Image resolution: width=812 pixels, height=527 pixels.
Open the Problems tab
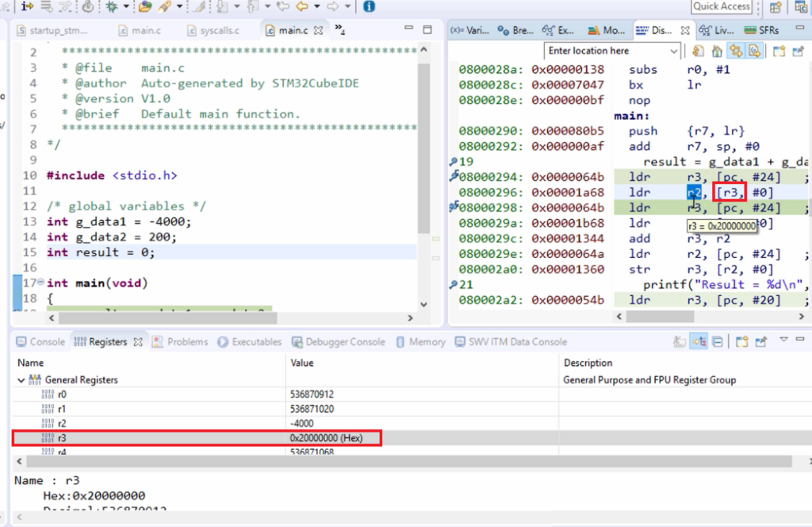coord(180,342)
